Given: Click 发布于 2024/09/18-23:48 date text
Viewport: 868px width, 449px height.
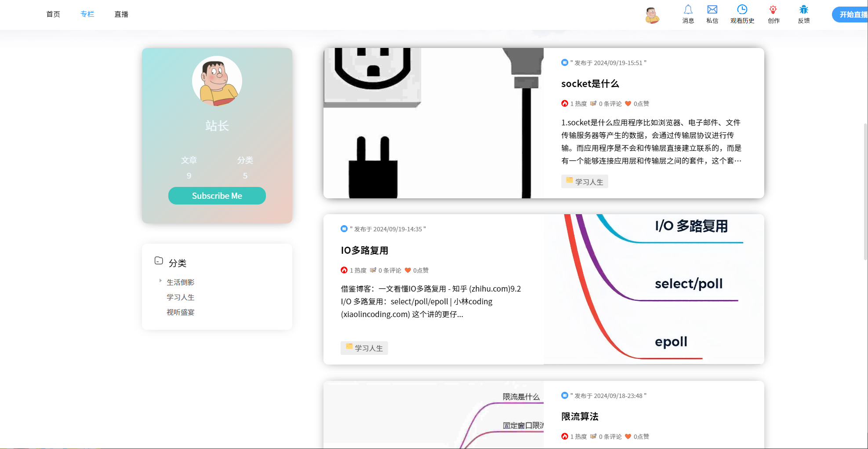Looking at the screenshot, I should pos(608,396).
